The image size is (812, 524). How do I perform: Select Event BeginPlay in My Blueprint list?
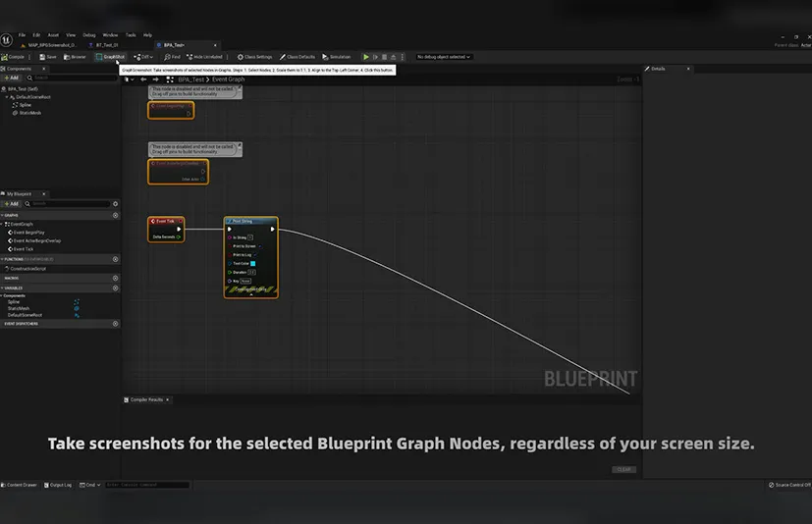27,232
